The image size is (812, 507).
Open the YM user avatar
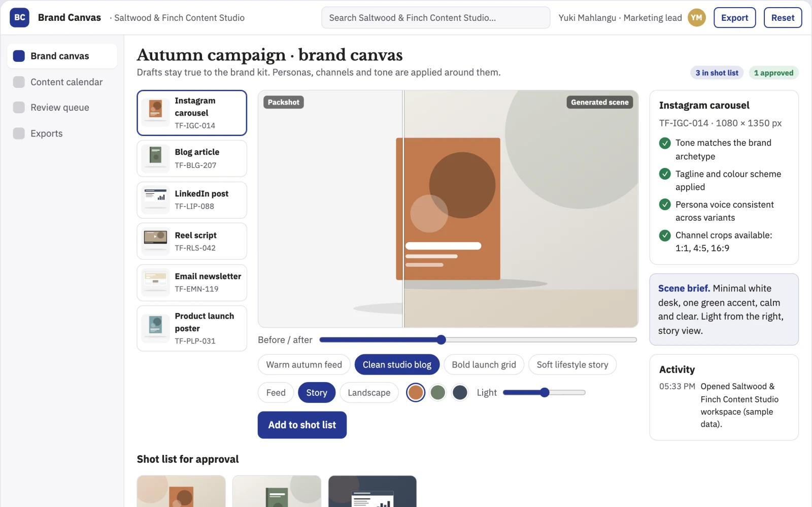[x=697, y=17]
